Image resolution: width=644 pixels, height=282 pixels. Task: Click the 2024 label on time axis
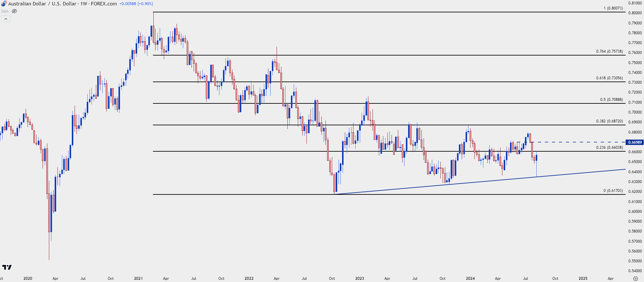point(470,279)
